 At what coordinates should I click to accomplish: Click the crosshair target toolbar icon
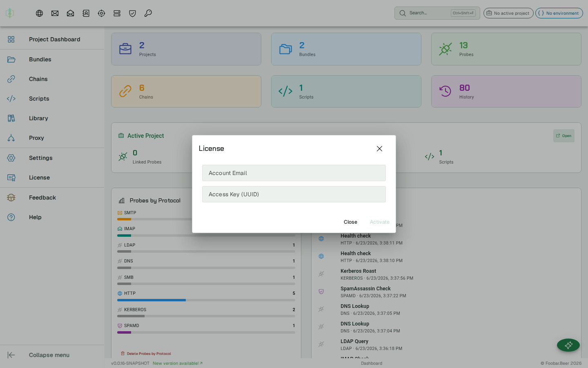click(x=101, y=13)
